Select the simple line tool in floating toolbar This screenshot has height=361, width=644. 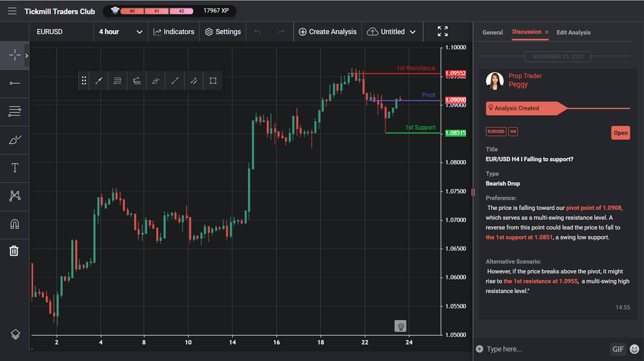[x=175, y=80]
